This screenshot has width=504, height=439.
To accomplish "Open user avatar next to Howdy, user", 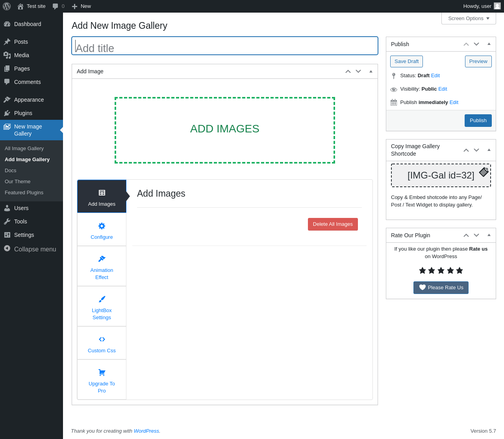I will tap(497, 6).
